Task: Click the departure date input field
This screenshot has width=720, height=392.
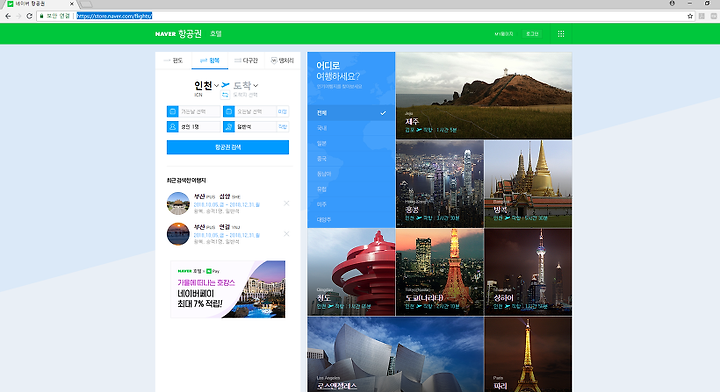Action: click(x=199, y=112)
